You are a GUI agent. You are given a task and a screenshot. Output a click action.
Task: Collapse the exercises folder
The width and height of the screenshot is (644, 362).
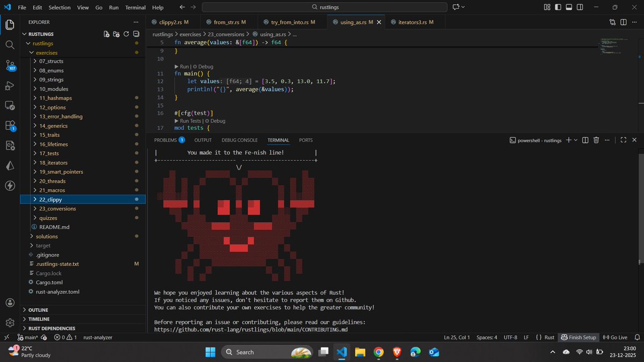83,53
